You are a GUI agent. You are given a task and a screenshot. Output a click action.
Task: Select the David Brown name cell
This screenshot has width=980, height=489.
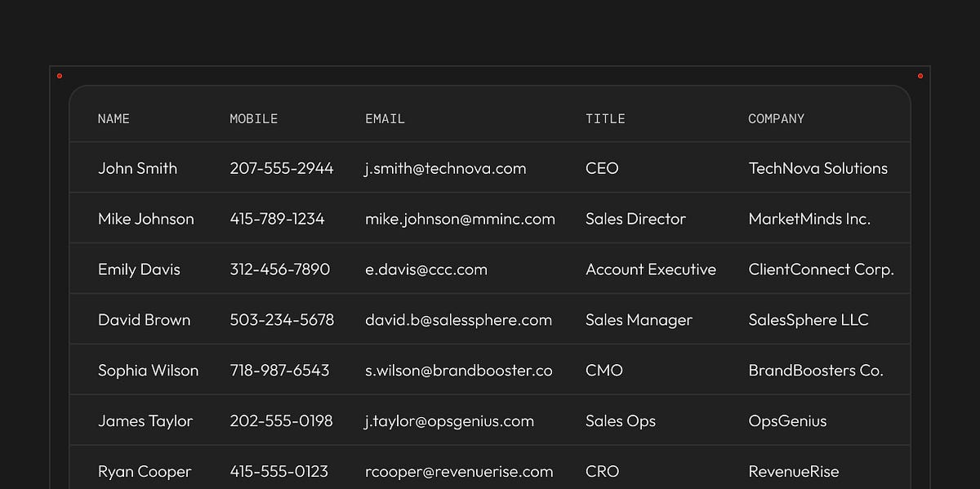[144, 320]
